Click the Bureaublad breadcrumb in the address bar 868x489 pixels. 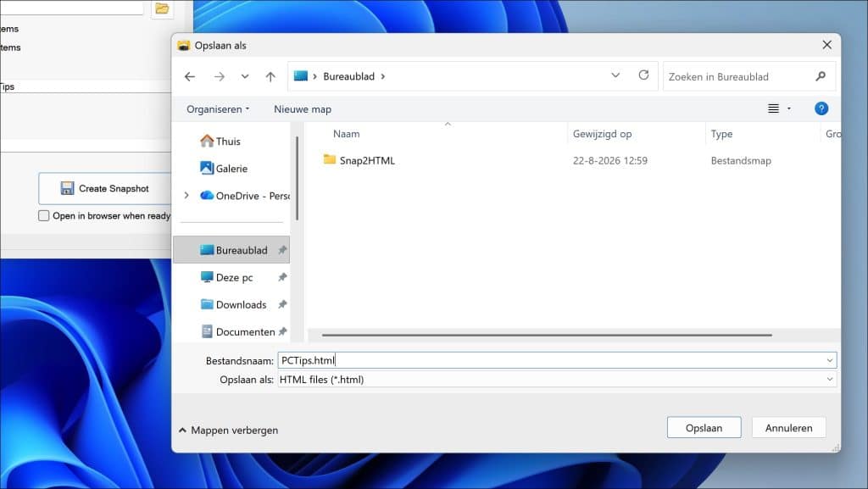pyautogui.click(x=348, y=76)
